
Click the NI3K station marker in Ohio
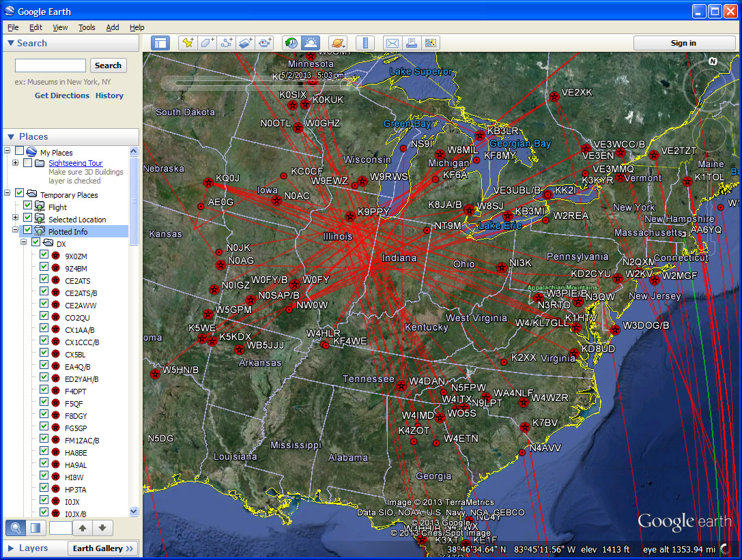(x=502, y=267)
